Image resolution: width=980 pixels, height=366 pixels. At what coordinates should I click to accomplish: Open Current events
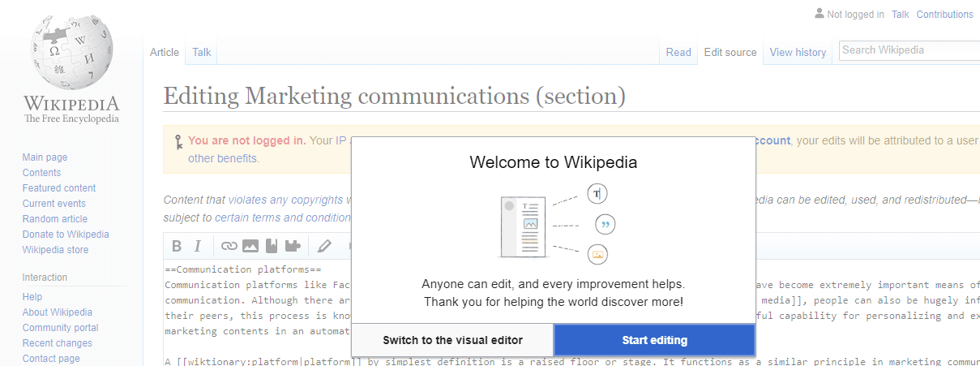pyautogui.click(x=53, y=204)
